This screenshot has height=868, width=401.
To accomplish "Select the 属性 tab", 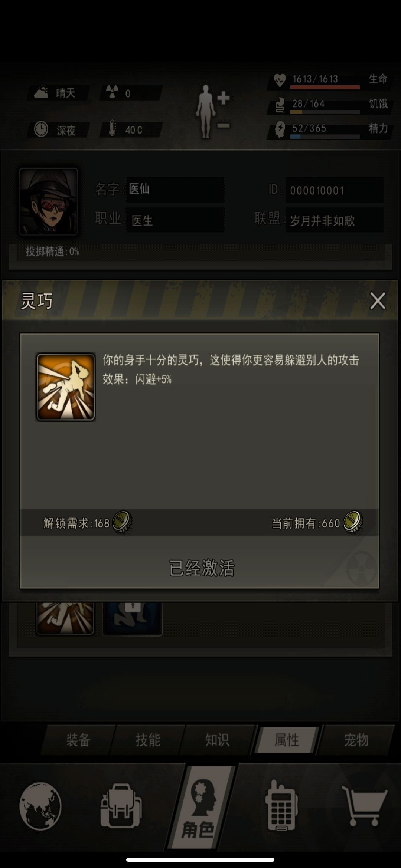I will tap(287, 740).
